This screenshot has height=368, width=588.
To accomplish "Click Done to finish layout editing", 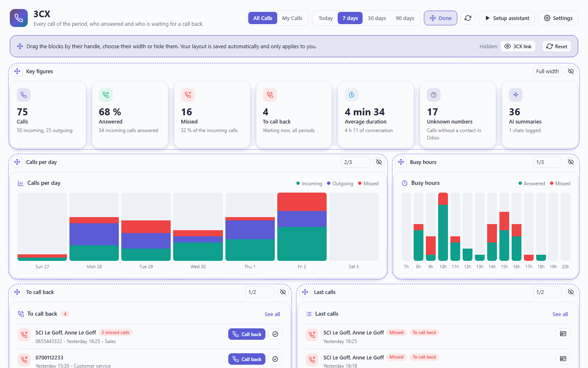I will 441,18.
